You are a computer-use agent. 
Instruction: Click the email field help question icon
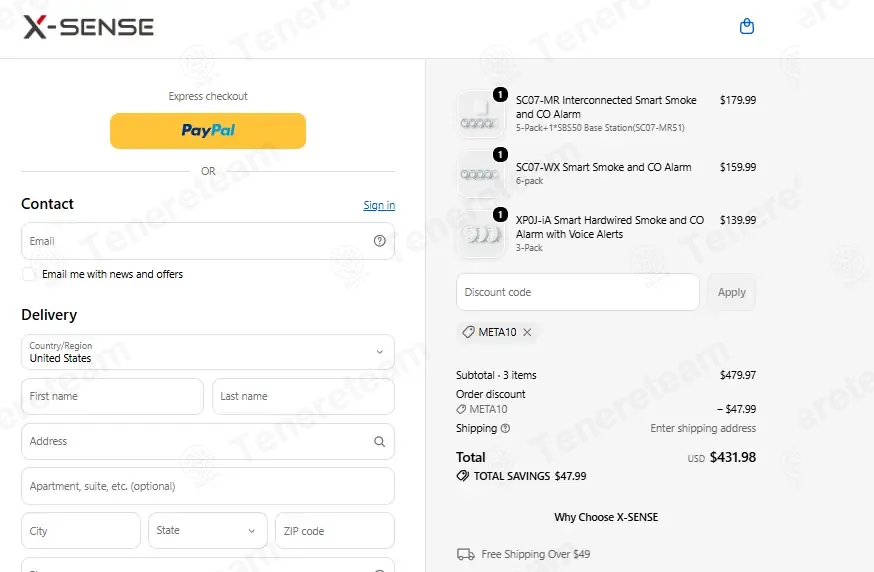pyautogui.click(x=380, y=241)
